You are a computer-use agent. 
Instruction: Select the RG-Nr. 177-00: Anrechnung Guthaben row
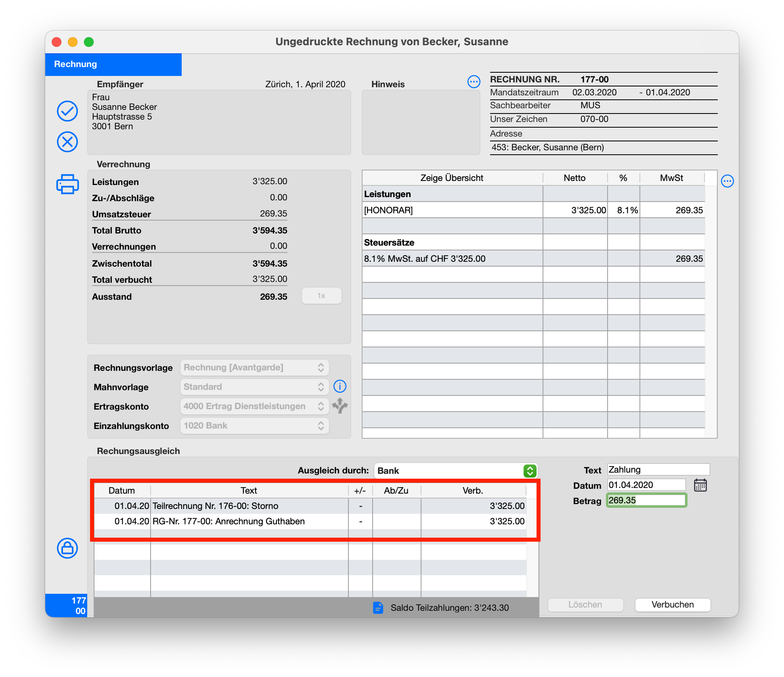[310, 521]
